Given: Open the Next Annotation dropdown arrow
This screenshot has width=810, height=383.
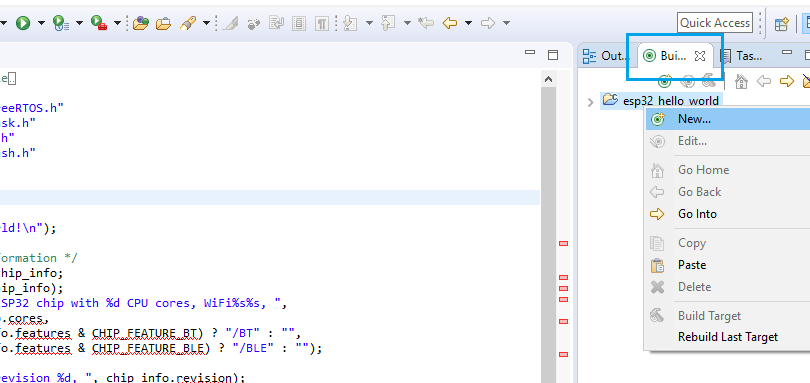Looking at the screenshot, I should (x=369, y=23).
